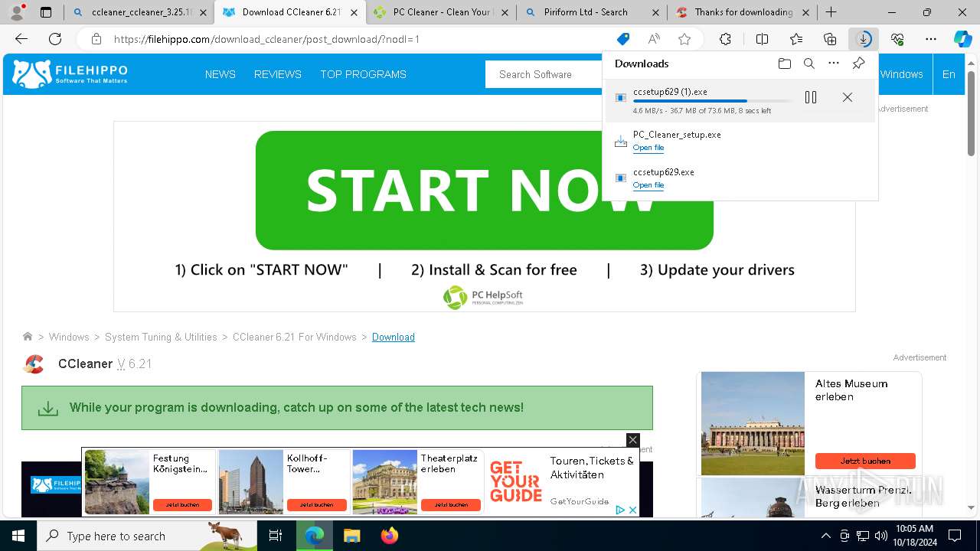
Task: Click the green START NOW banner
Action: (x=485, y=191)
